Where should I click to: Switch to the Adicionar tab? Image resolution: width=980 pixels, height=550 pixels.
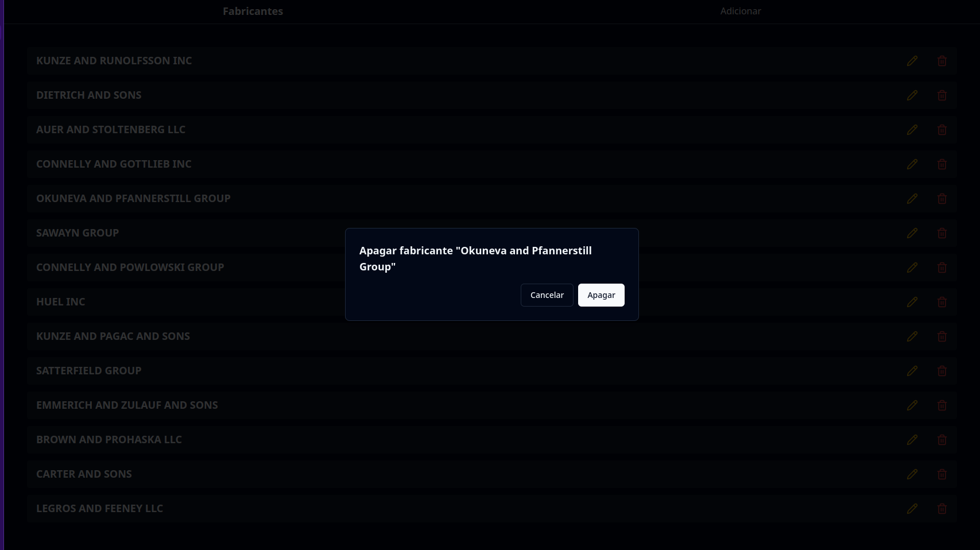(740, 11)
